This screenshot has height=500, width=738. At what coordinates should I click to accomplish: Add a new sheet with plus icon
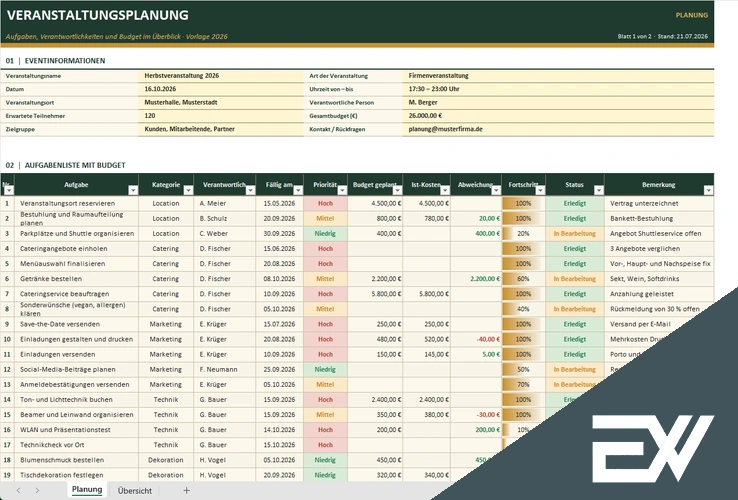[x=186, y=491]
